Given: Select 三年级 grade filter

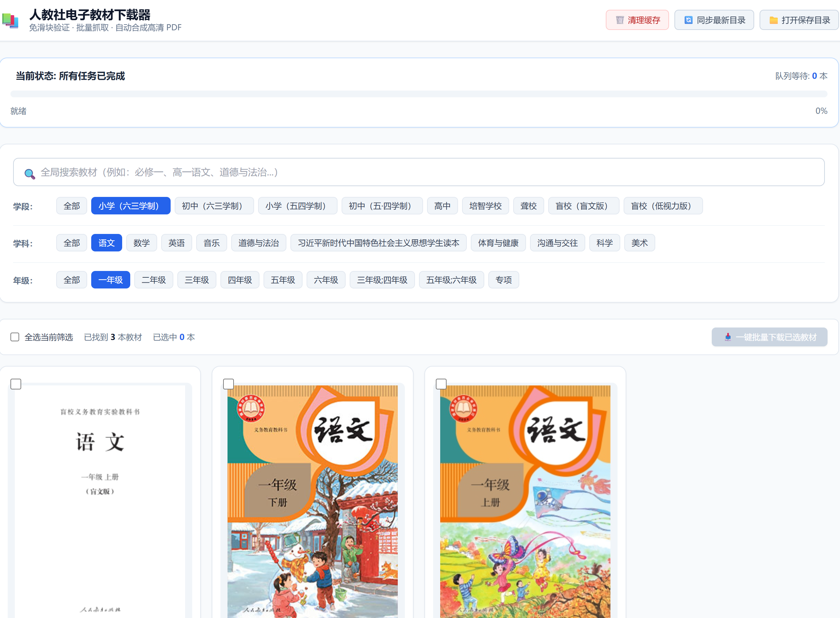Looking at the screenshot, I should (x=196, y=280).
